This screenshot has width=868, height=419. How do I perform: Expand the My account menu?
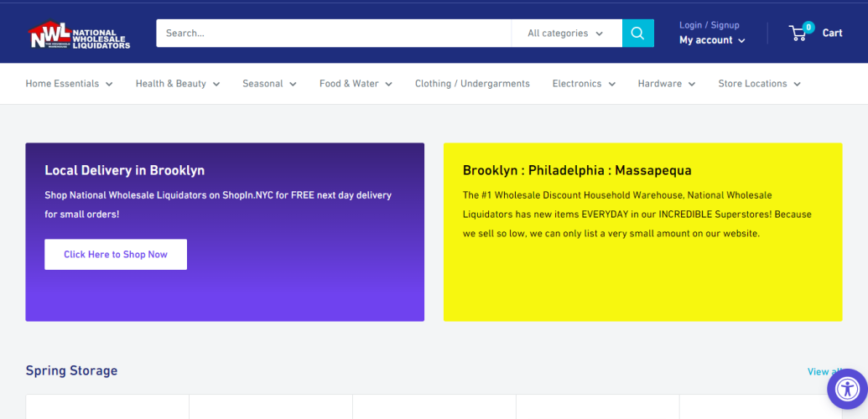pyautogui.click(x=712, y=40)
